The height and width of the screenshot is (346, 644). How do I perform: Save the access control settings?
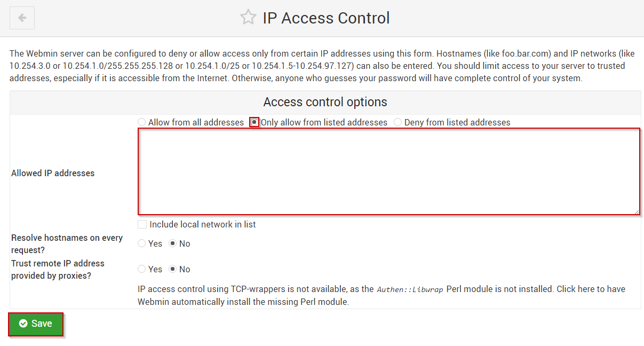pos(36,324)
